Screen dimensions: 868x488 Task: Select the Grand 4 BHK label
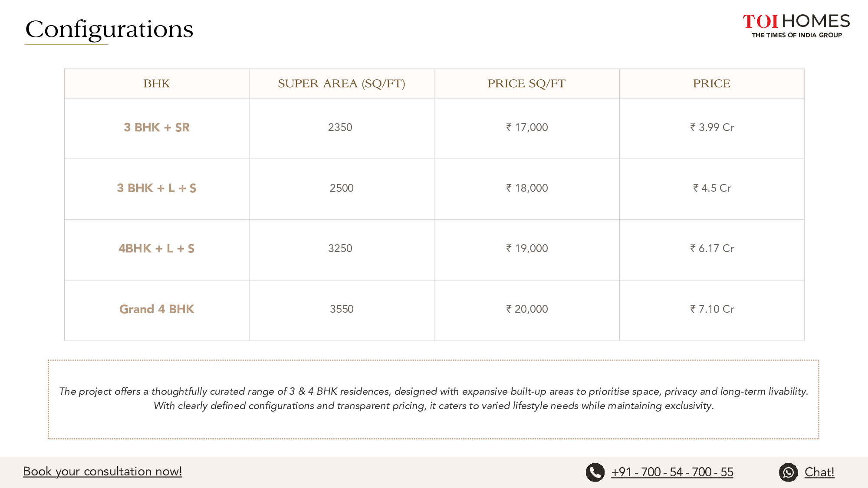click(157, 309)
